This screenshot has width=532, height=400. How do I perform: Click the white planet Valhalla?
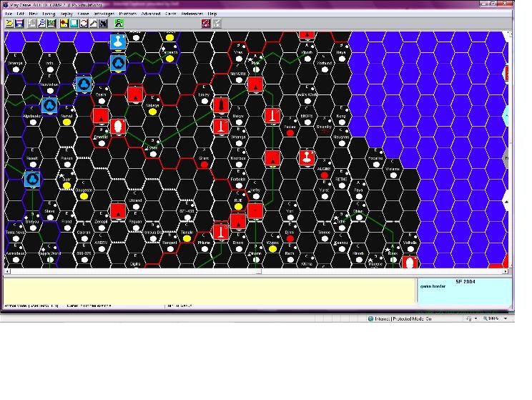410,249
